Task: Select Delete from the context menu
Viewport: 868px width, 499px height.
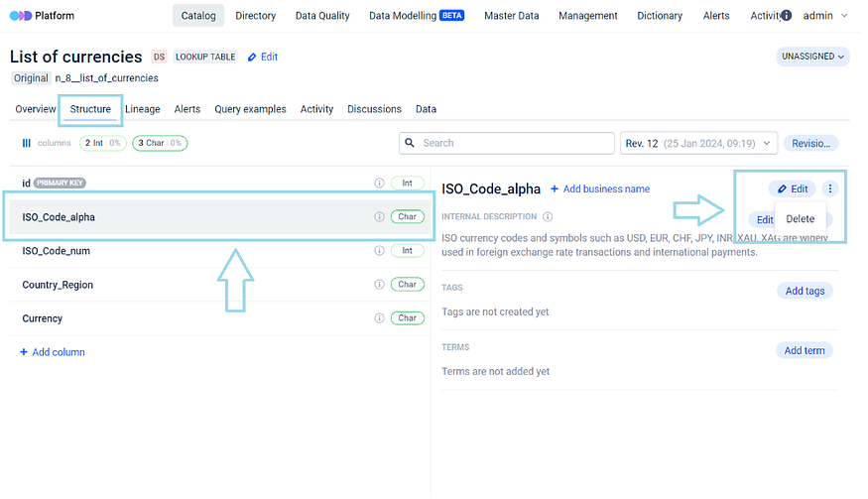Action: (x=800, y=219)
